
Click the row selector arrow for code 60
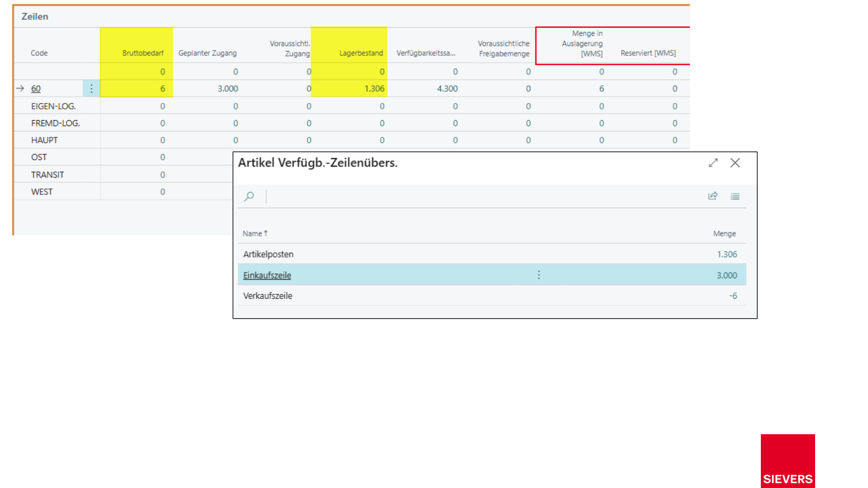coord(20,89)
